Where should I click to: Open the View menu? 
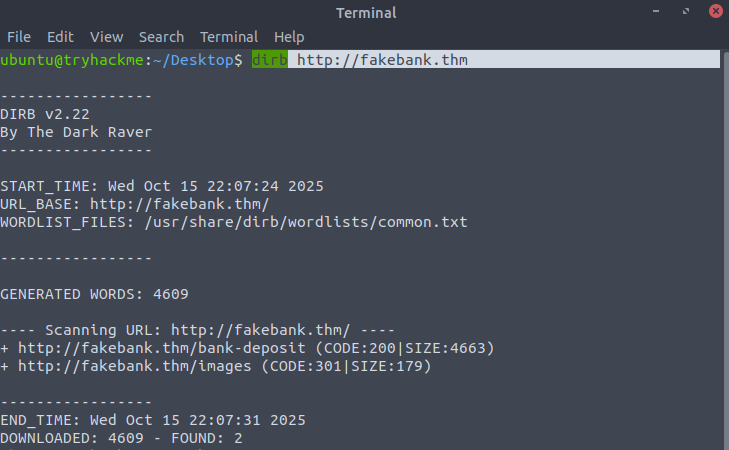pyautogui.click(x=107, y=37)
